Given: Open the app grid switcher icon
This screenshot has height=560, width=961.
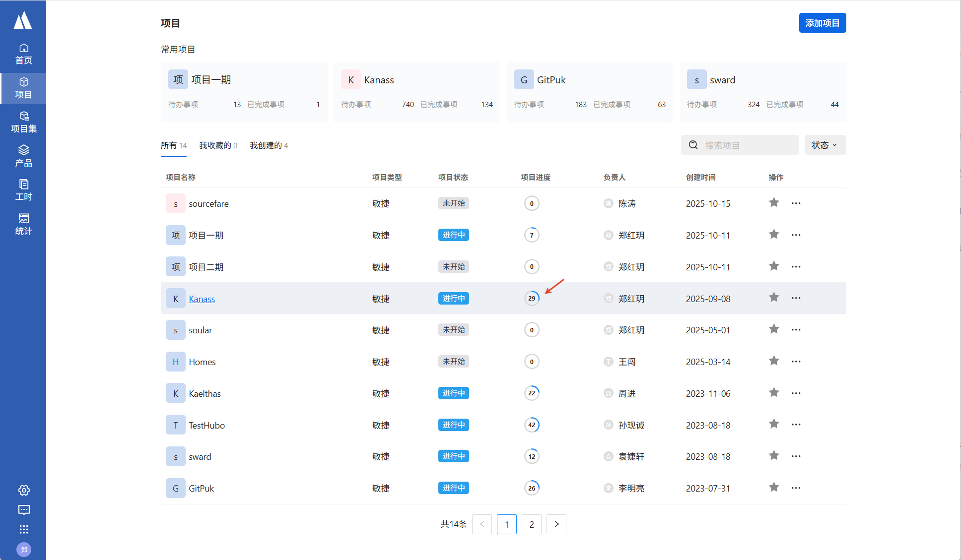Looking at the screenshot, I should tap(24, 529).
